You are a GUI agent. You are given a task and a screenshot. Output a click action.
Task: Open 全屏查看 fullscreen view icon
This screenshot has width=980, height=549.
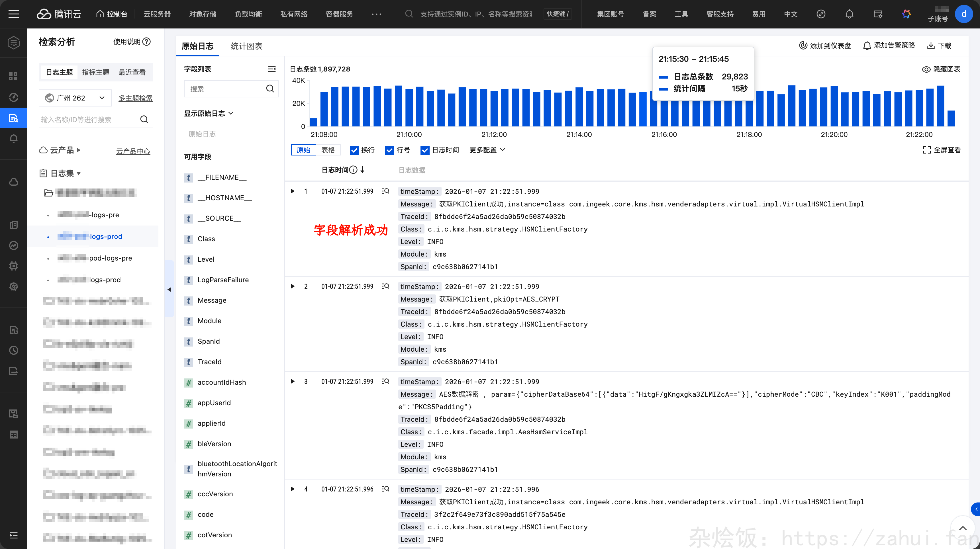tap(927, 150)
